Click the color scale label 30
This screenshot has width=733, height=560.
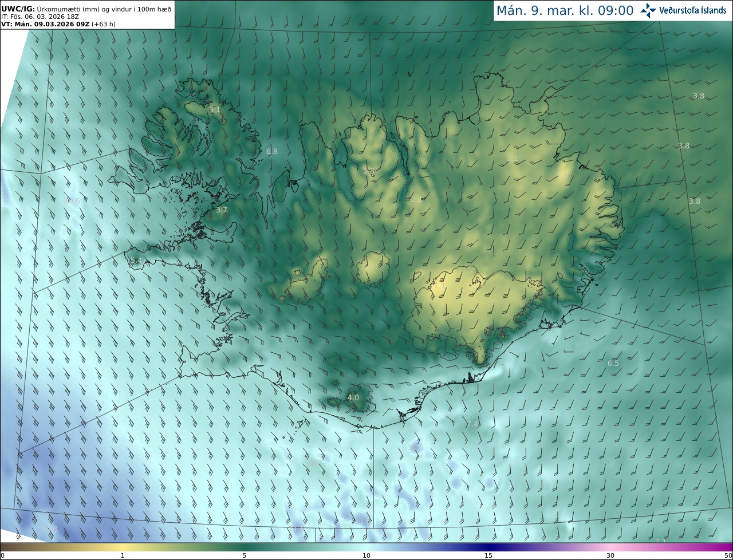pos(610,556)
